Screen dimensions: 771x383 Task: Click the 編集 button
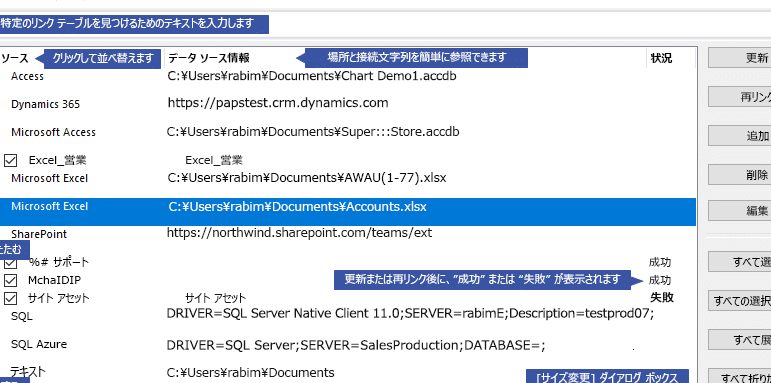tap(740, 211)
